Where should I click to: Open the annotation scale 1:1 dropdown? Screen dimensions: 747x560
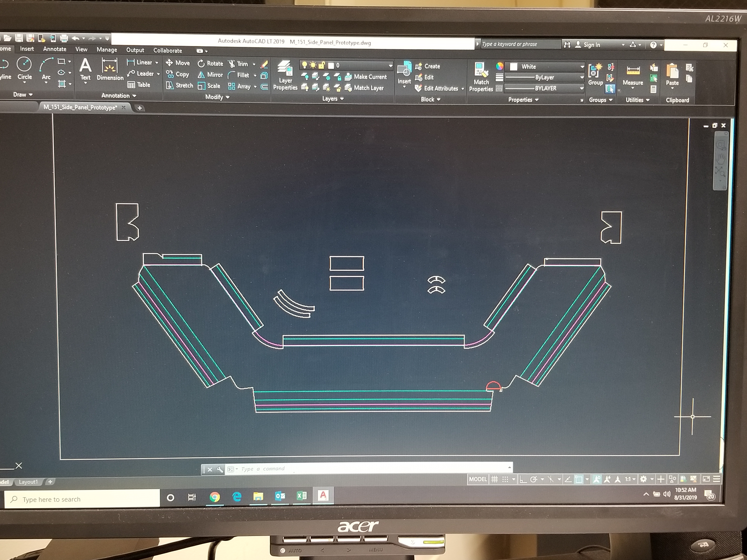pos(630,479)
